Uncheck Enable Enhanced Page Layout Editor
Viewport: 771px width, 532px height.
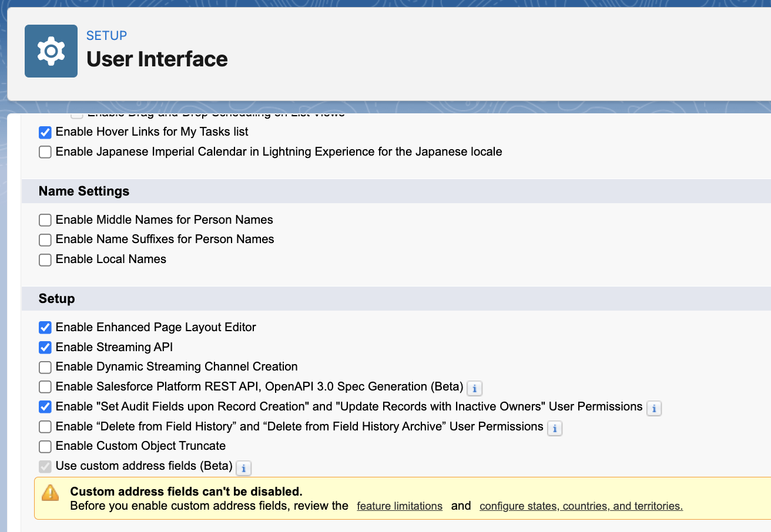(x=45, y=327)
